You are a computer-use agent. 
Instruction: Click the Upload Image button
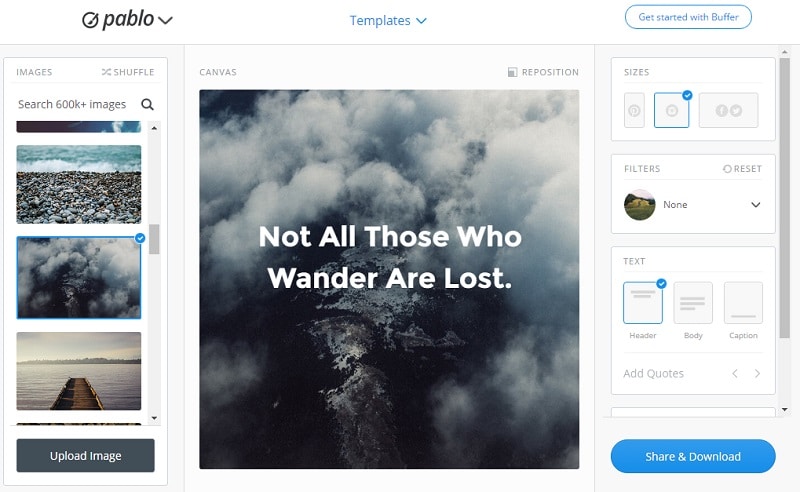[x=85, y=455]
